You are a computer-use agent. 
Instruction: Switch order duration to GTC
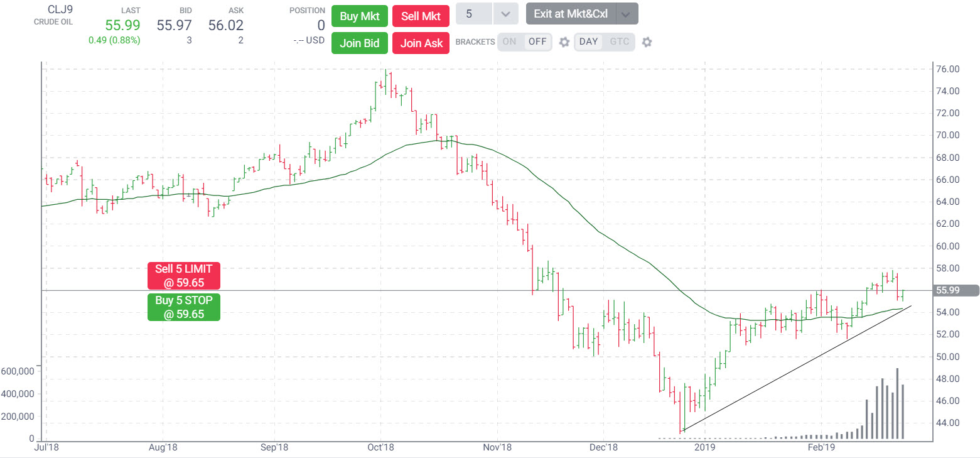pos(620,41)
